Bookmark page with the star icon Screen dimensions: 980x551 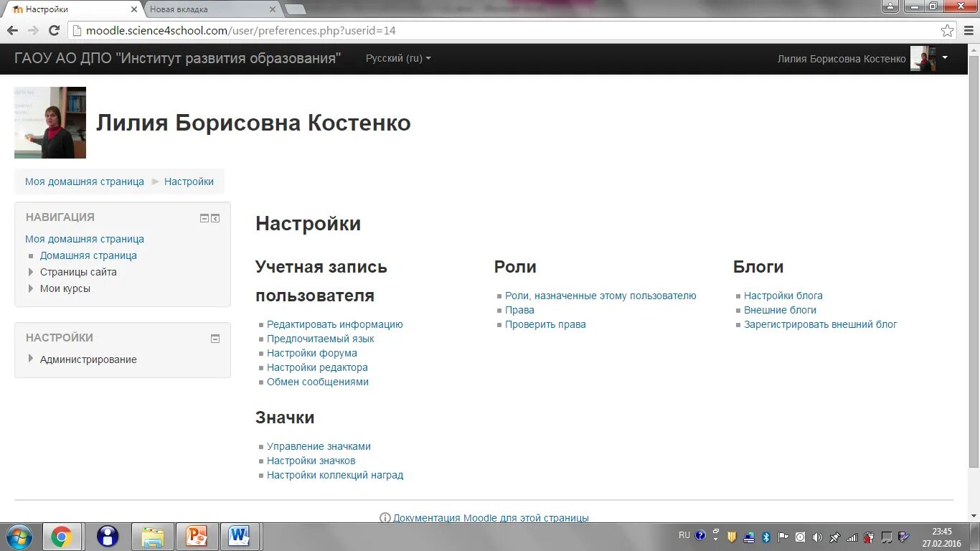(x=948, y=31)
